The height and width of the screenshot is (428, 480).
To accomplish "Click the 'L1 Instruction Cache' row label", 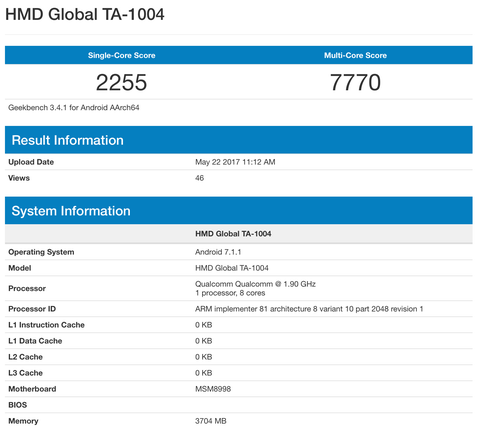I will point(46,325).
